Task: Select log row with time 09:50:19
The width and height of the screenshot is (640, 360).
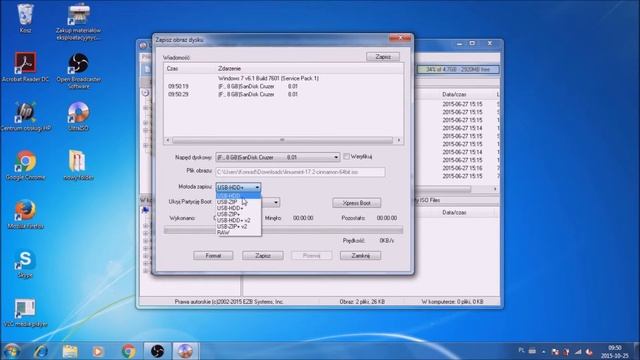Action: click(283, 87)
